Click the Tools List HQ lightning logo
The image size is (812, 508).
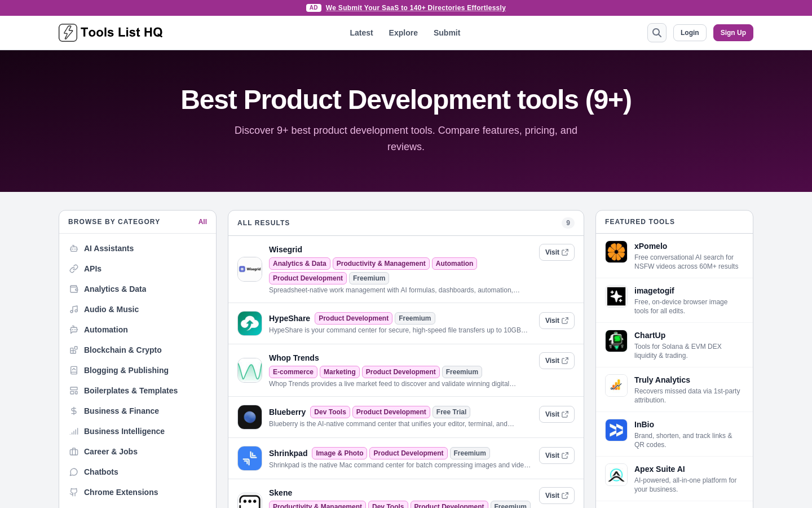[x=68, y=33]
